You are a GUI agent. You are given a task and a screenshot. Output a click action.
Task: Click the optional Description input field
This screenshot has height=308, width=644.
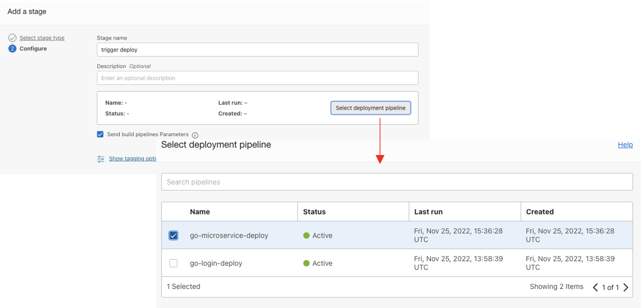tap(258, 78)
